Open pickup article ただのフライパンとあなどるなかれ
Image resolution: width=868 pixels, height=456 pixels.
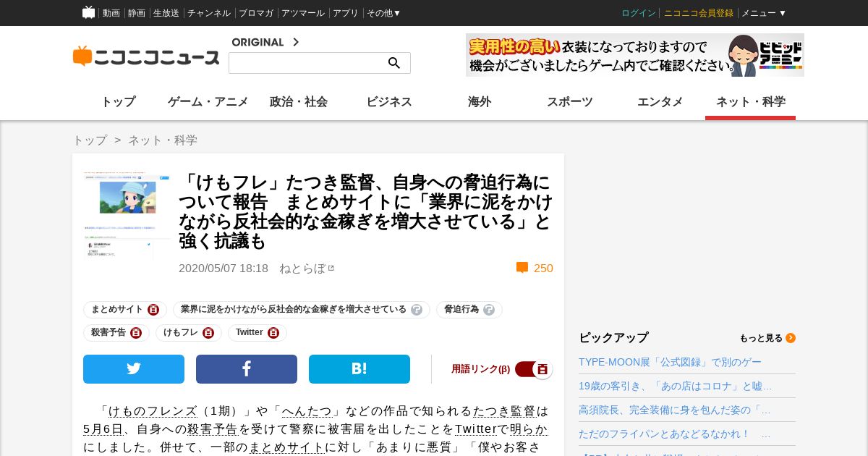[x=675, y=434]
